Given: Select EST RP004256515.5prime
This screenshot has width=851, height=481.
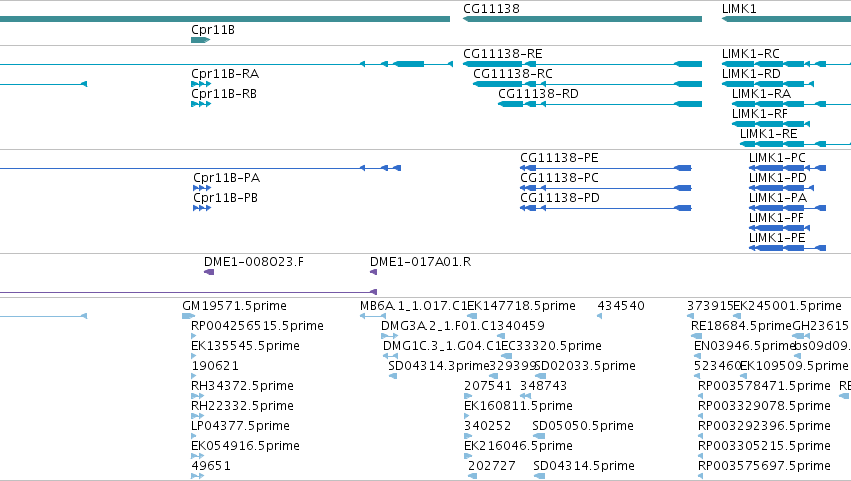Looking at the screenshot, I should tap(257, 326).
